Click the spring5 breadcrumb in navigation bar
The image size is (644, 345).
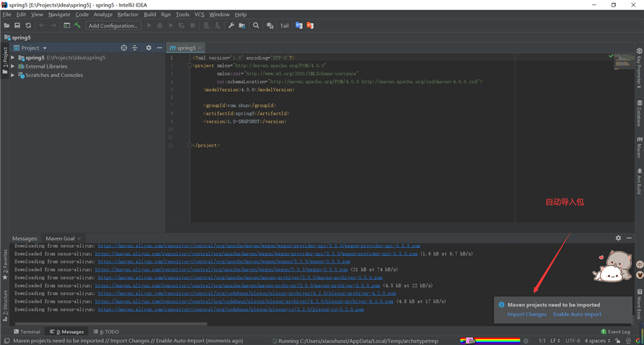click(17, 38)
